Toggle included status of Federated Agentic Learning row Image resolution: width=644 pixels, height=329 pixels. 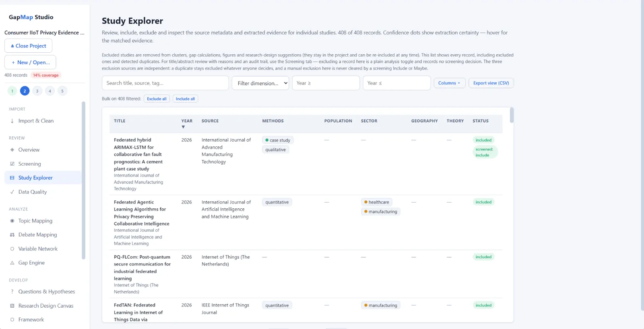[x=483, y=202]
